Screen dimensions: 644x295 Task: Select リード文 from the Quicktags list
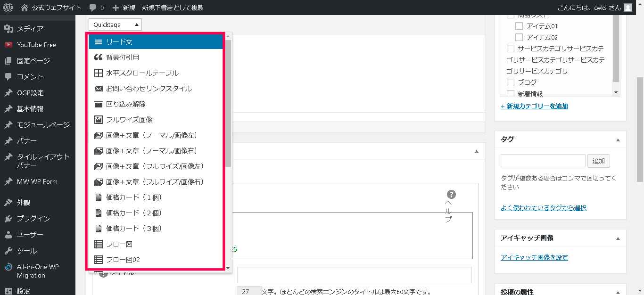156,42
